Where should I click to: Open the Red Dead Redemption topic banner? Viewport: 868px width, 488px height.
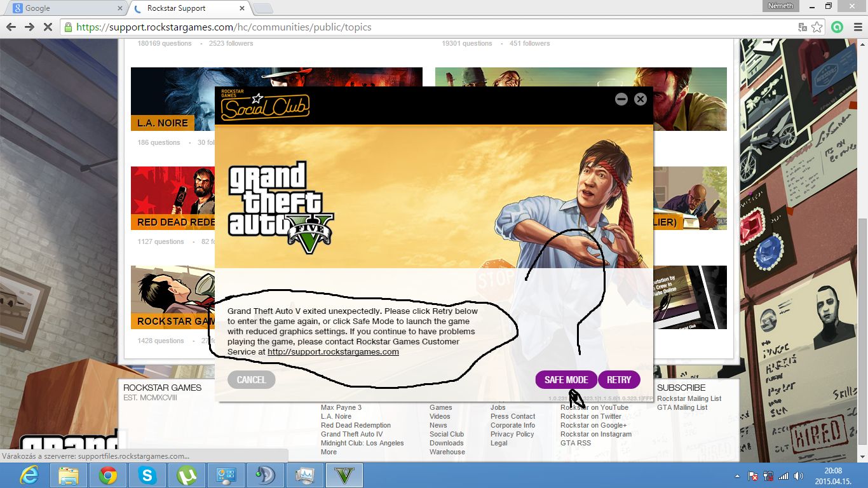(x=173, y=198)
